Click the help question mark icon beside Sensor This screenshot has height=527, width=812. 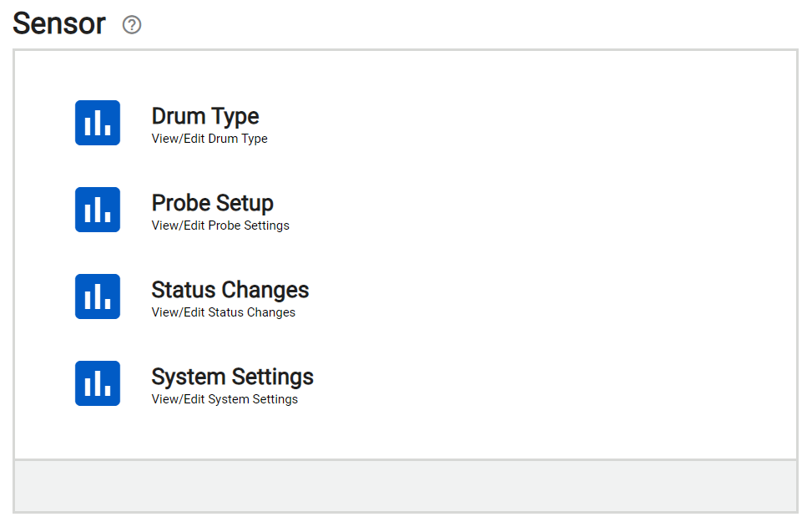pyautogui.click(x=132, y=24)
